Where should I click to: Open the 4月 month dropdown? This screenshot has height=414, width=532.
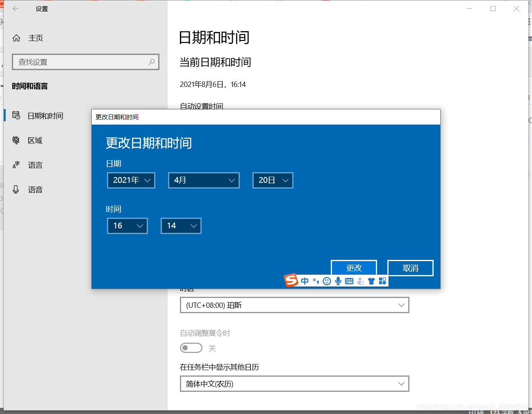[204, 180]
